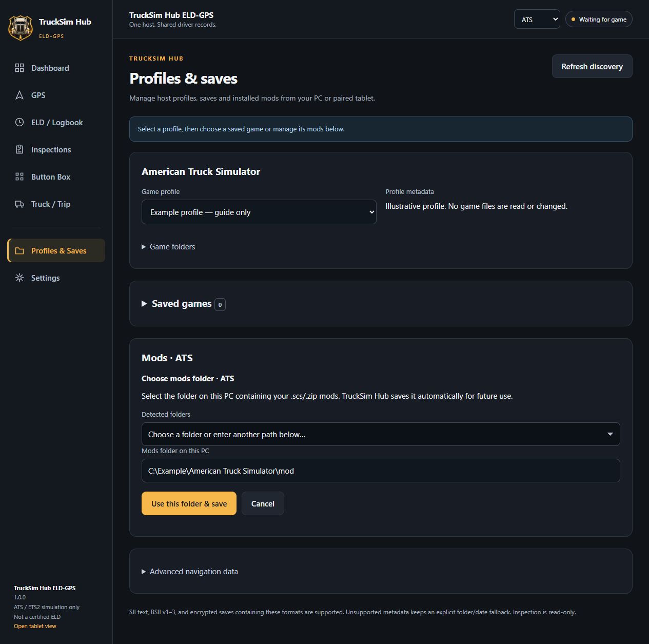Click Use this folder & save
Image resolution: width=649 pixels, height=644 pixels.
click(x=189, y=503)
